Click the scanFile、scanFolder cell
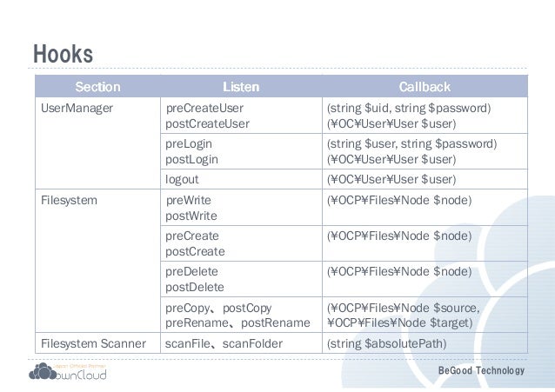This screenshot has width=555, height=392. 241,343
